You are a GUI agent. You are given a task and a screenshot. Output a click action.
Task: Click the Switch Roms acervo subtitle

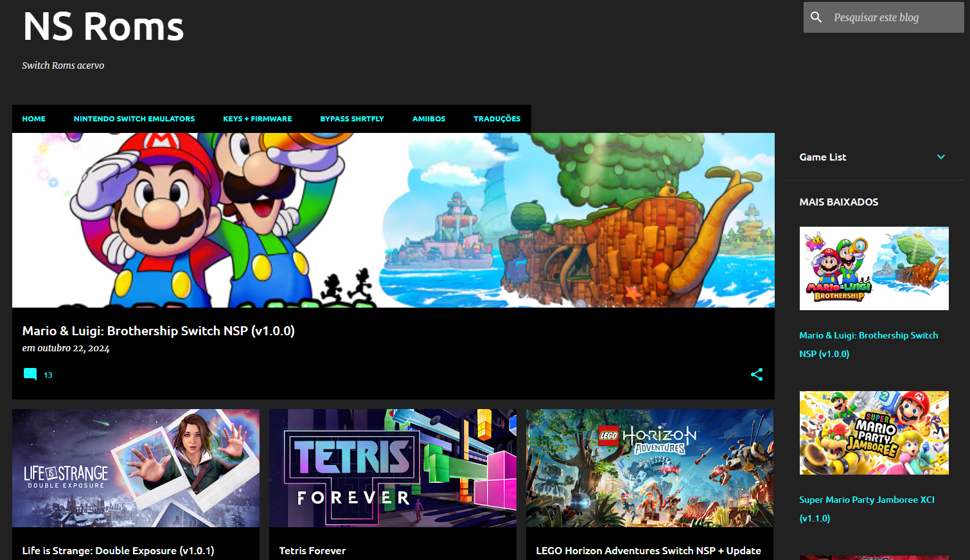[x=63, y=66]
